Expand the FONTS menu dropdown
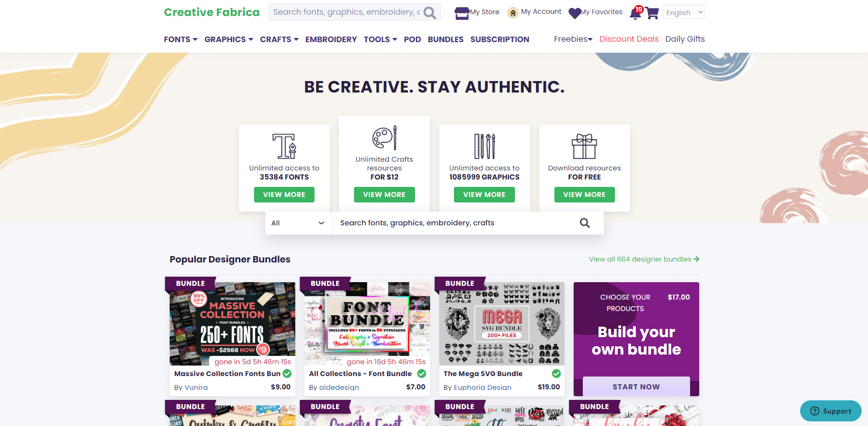This screenshot has height=426, width=868. click(181, 39)
